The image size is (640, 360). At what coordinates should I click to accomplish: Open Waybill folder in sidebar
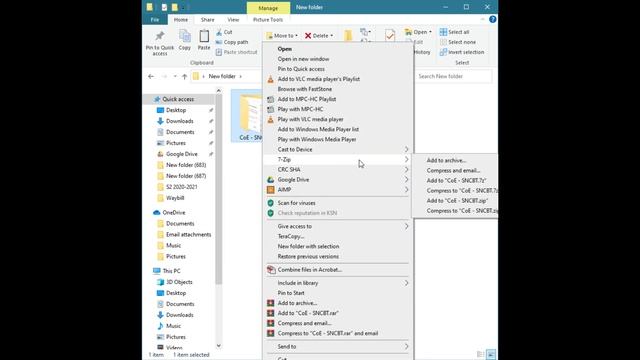[x=175, y=198]
